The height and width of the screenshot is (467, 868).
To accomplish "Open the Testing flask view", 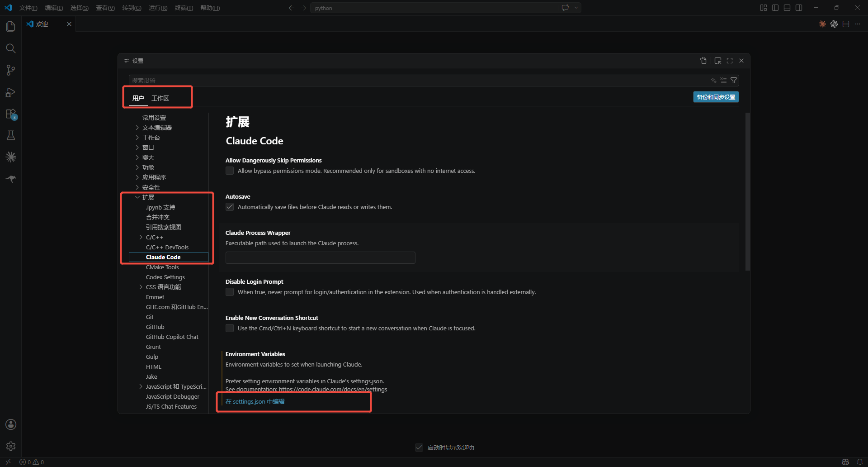I will pos(10,135).
